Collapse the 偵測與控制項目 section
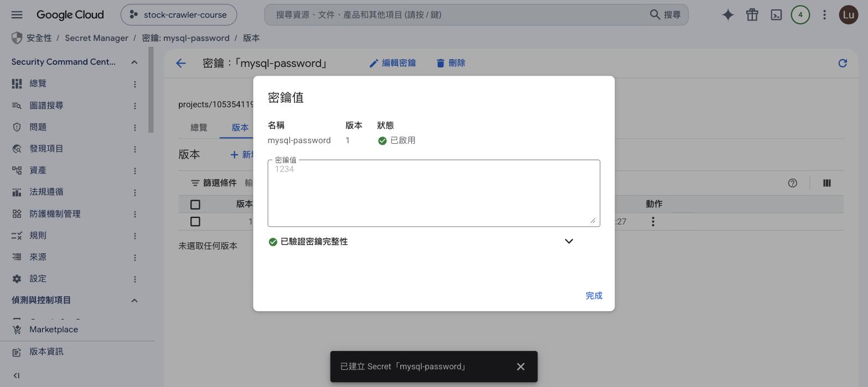 (x=134, y=300)
